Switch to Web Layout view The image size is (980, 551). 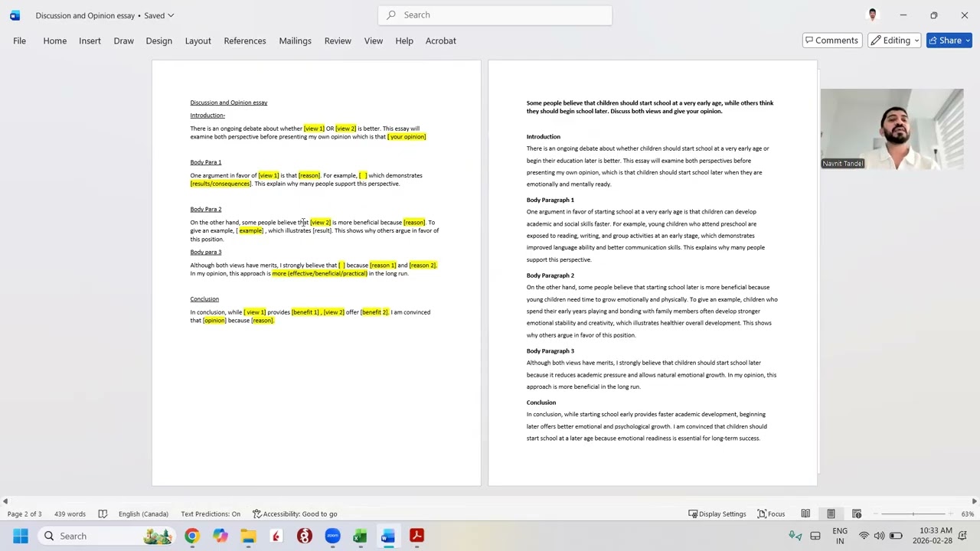pyautogui.click(x=857, y=514)
